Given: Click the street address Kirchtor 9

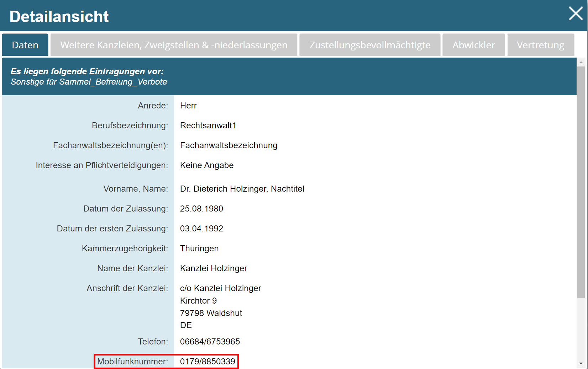Looking at the screenshot, I should (x=198, y=301).
